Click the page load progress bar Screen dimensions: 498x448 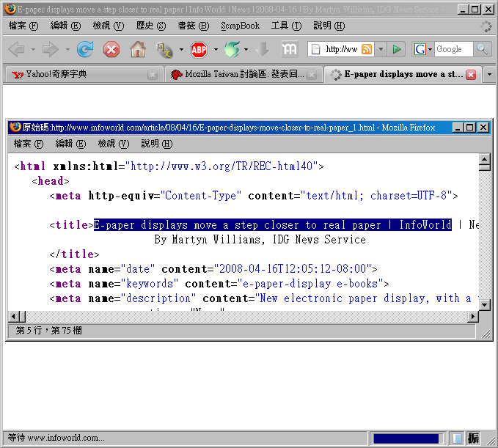pyautogui.click(x=408, y=438)
